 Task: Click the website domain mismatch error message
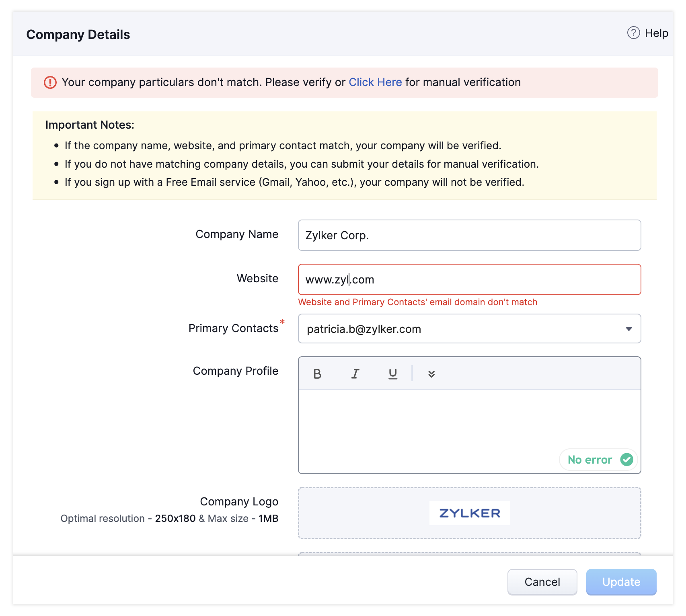click(417, 302)
